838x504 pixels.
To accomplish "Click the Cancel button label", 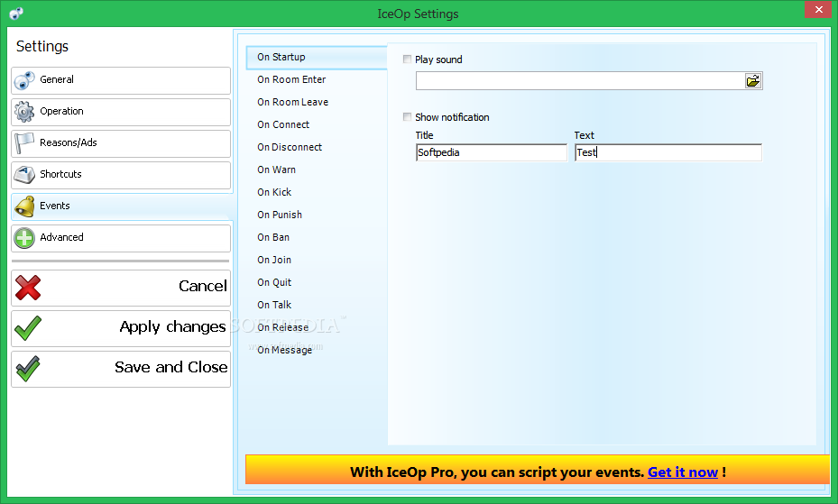I will tap(203, 286).
